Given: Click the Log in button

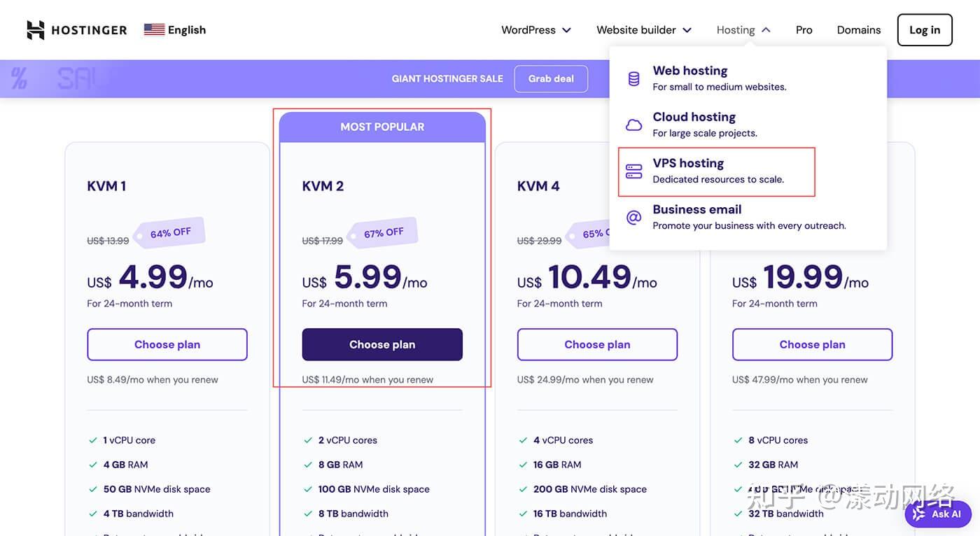Looking at the screenshot, I should 925,28.
